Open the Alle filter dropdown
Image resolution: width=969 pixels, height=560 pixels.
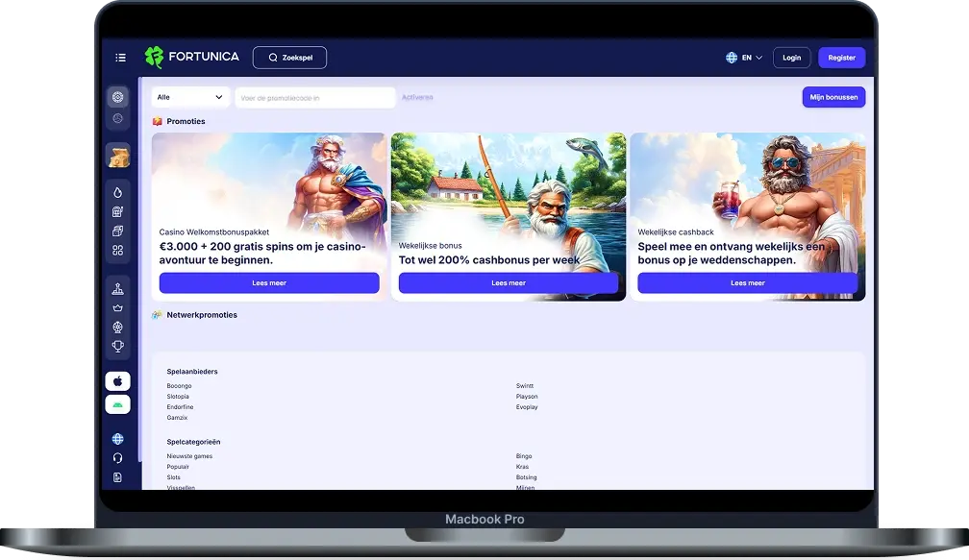[190, 97]
